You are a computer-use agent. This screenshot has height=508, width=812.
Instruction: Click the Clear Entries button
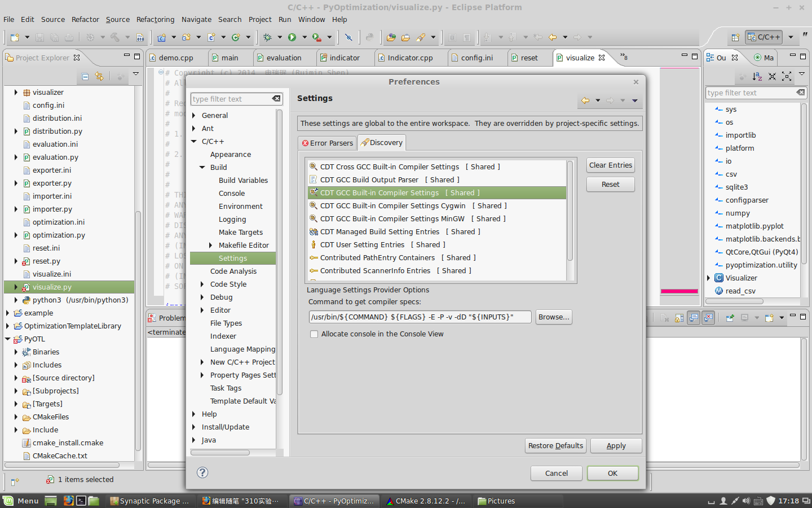pos(611,165)
